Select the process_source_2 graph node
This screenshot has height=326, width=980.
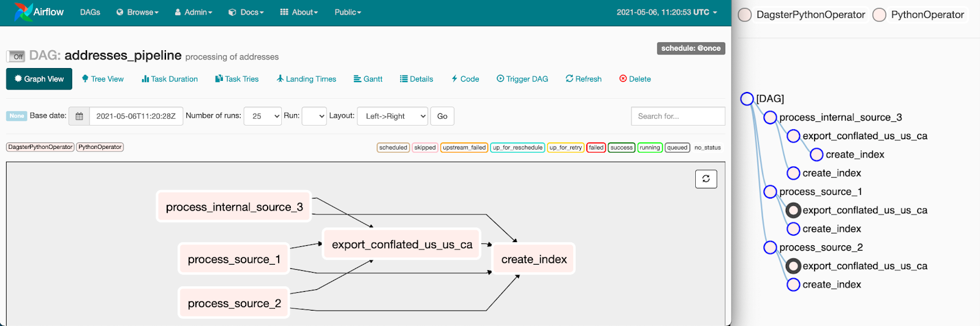point(234,303)
